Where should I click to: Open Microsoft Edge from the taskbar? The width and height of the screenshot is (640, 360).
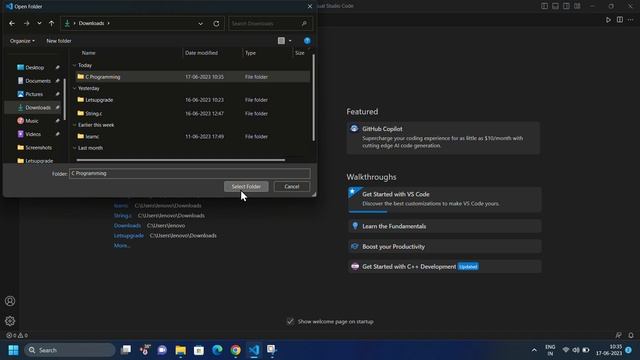coord(217,350)
